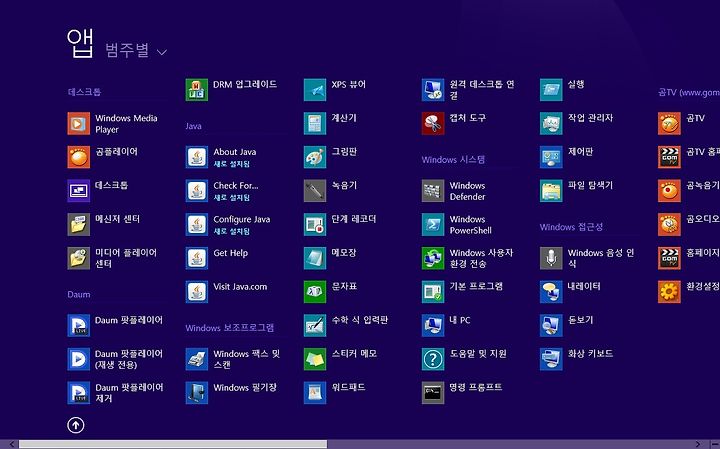This screenshot has height=449, width=720.
Task: Click the Visit Java.com label
Action: point(240,287)
